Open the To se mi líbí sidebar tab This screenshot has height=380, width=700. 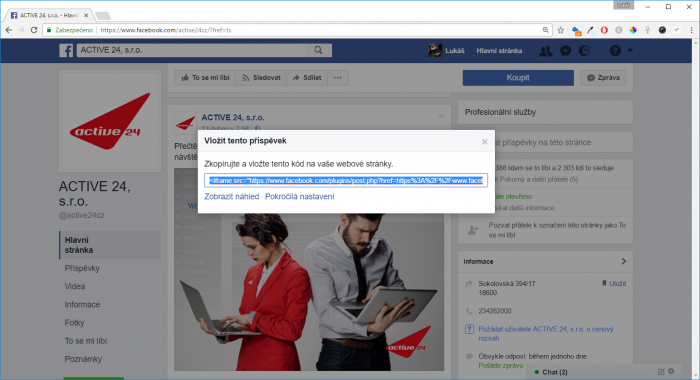(x=86, y=341)
